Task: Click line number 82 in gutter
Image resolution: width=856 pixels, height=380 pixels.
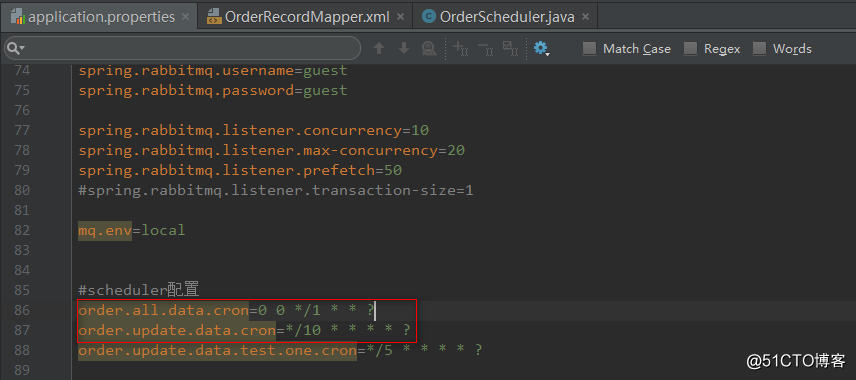Action: tap(21, 230)
